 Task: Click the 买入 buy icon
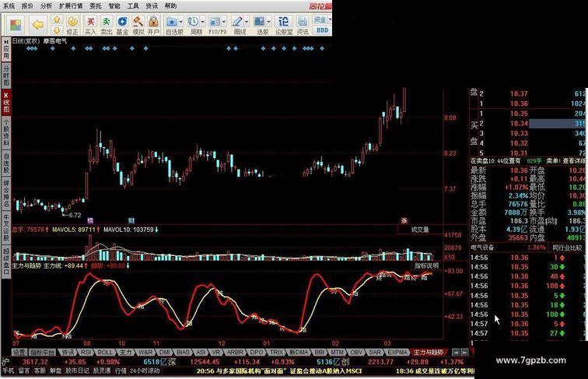point(90,25)
